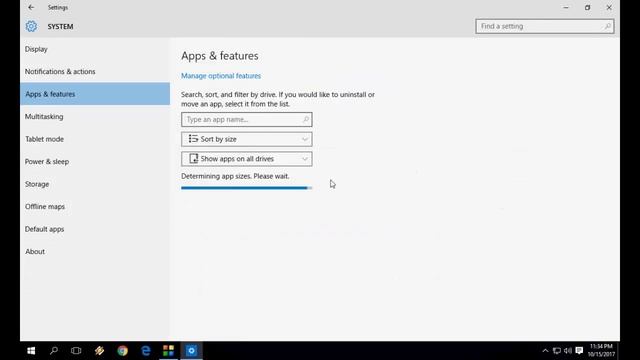Open the volume tray icon
Image resolution: width=640 pixels, height=360 pixels.
(x=568, y=351)
